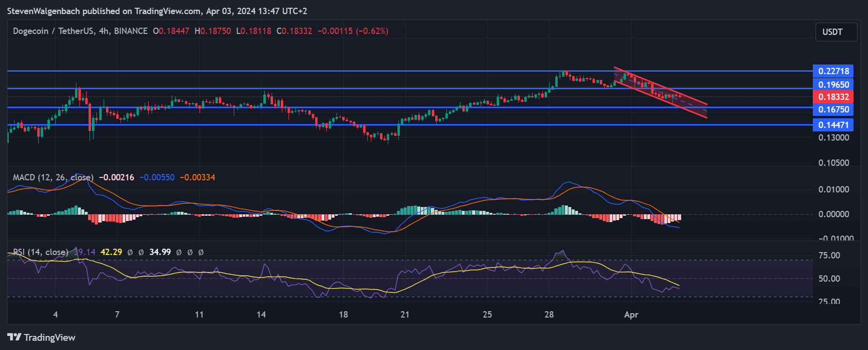The height and width of the screenshot is (350, 868).
Task: Click the blue MACD value −0.00550
Action: click(x=157, y=177)
